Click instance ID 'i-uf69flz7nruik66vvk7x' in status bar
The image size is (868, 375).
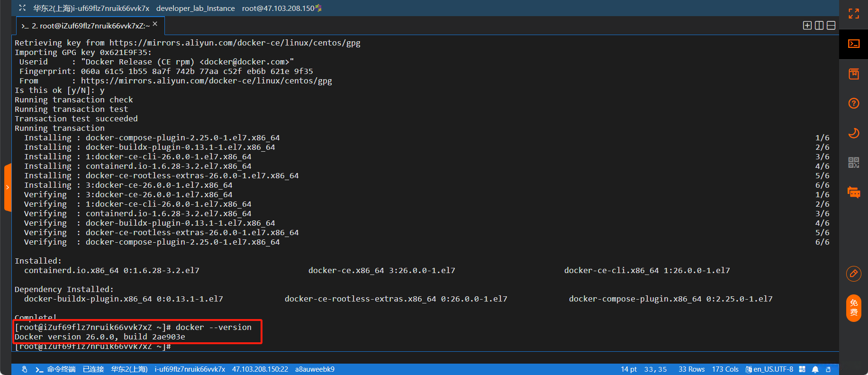tap(190, 369)
